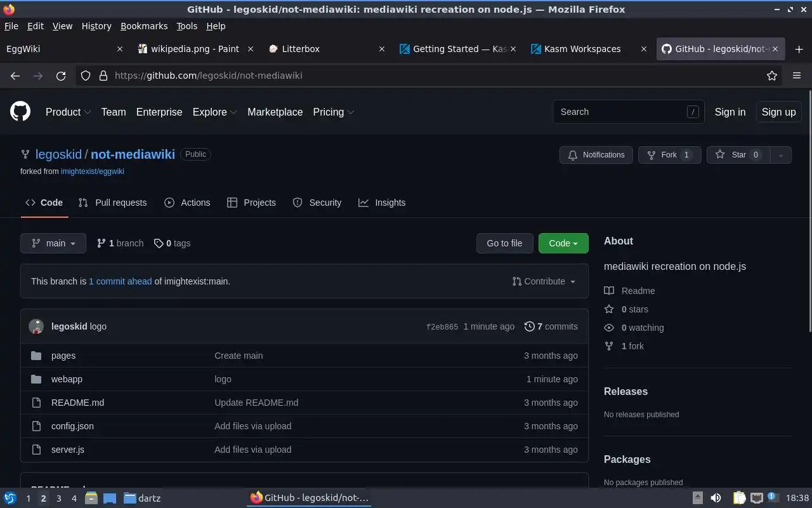This screenshot has width=812, height=508.
Task: Open the Bookmarks menu
Action: (x=144, y=26)
